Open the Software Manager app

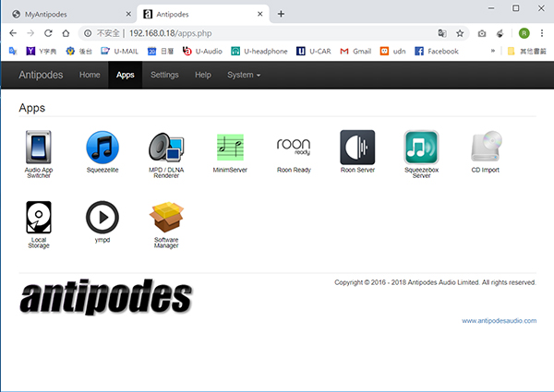(x=166, y=217)
